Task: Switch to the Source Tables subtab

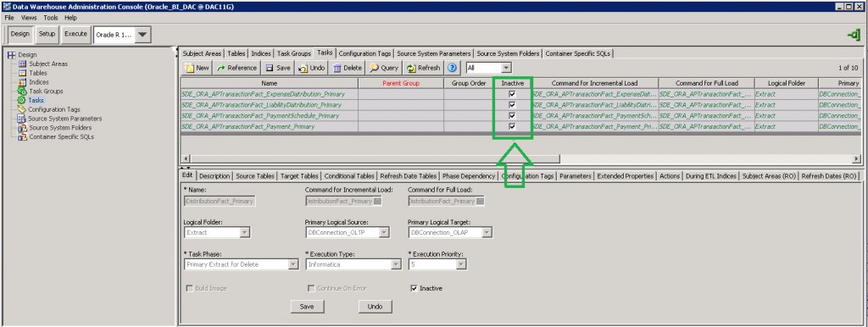Action: pos(254,176)
